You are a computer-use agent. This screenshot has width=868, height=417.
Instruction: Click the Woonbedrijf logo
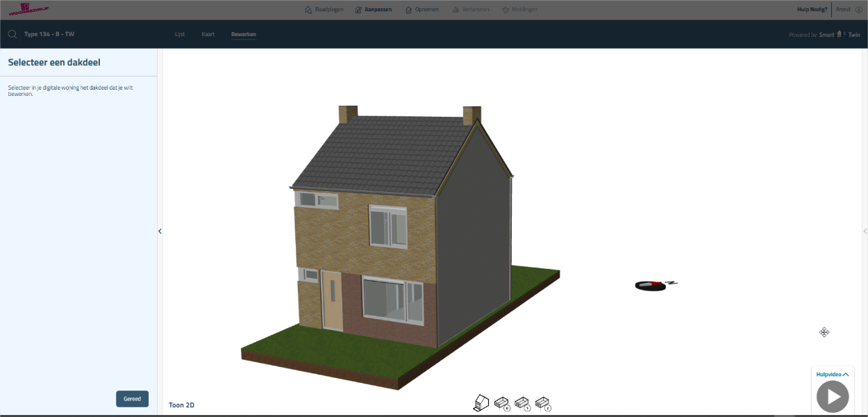(x=24, y=10)
